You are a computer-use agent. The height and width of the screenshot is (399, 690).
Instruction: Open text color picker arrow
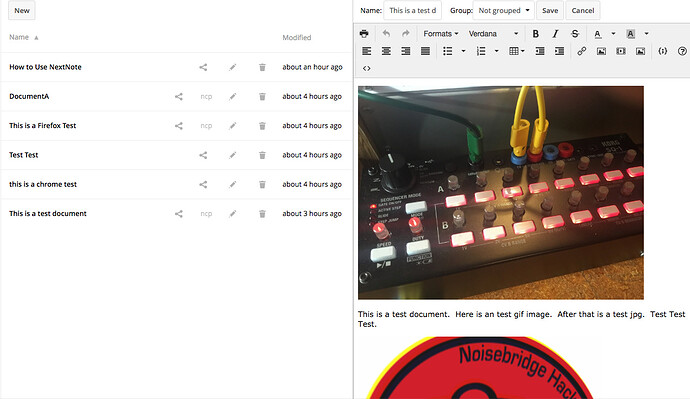(x=613, y=33)
